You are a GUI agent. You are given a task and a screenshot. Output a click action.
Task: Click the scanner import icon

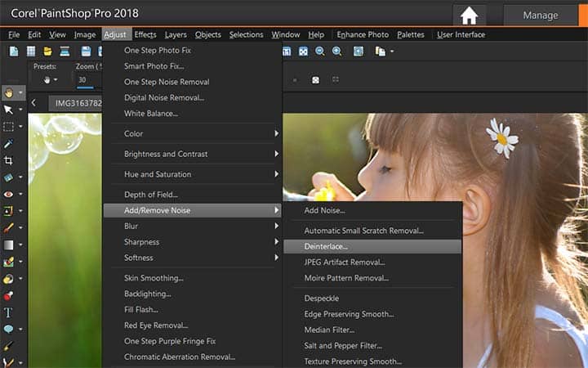[65, 51]
